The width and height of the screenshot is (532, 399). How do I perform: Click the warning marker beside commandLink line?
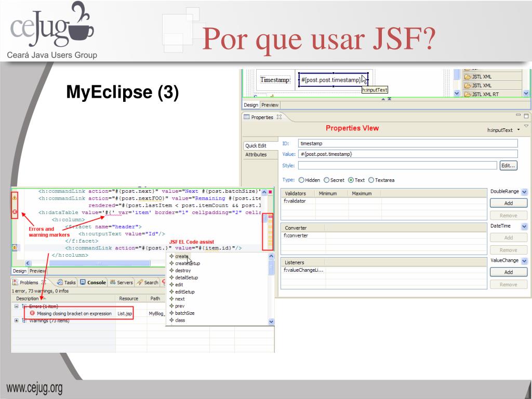[x=15, y=248]
